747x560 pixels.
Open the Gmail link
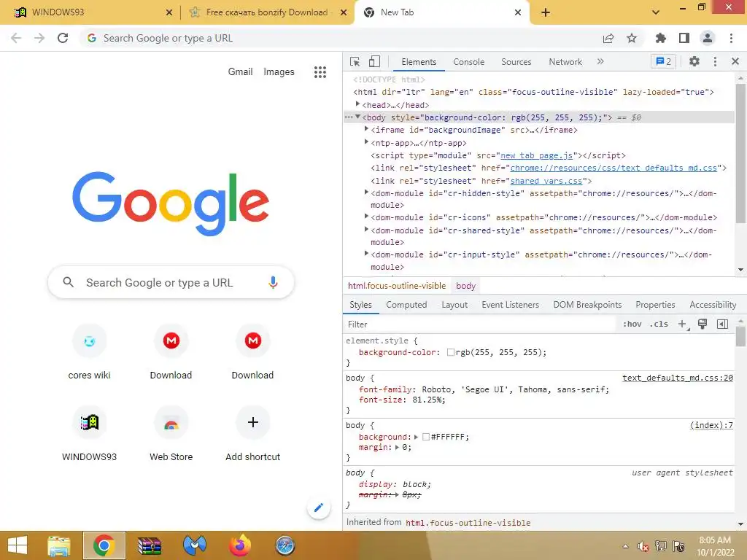tap(240, 72)
